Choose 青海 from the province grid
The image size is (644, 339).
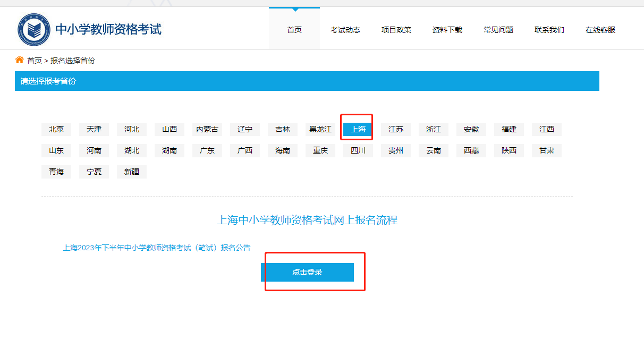(x=56, y=171)
